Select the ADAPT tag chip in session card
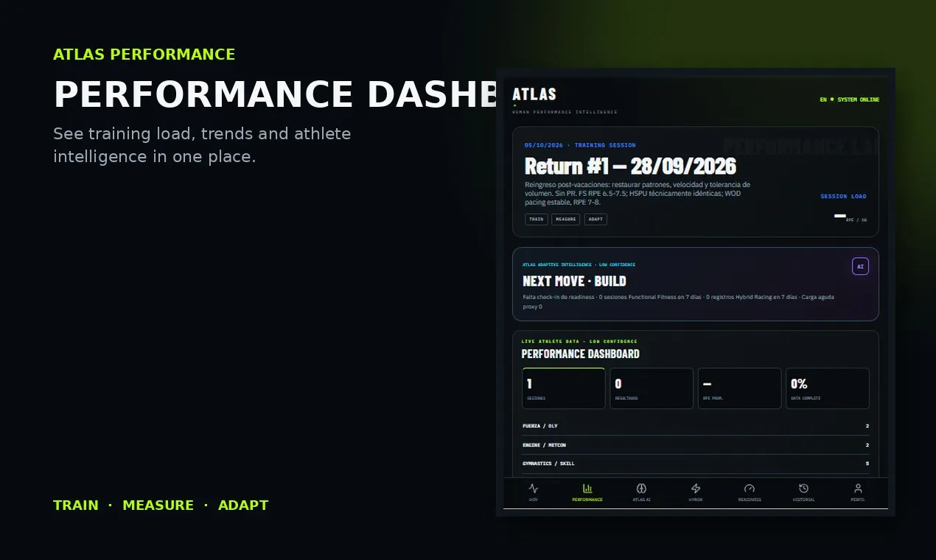This screenshot has height=560, width=936. coord(596,219)
